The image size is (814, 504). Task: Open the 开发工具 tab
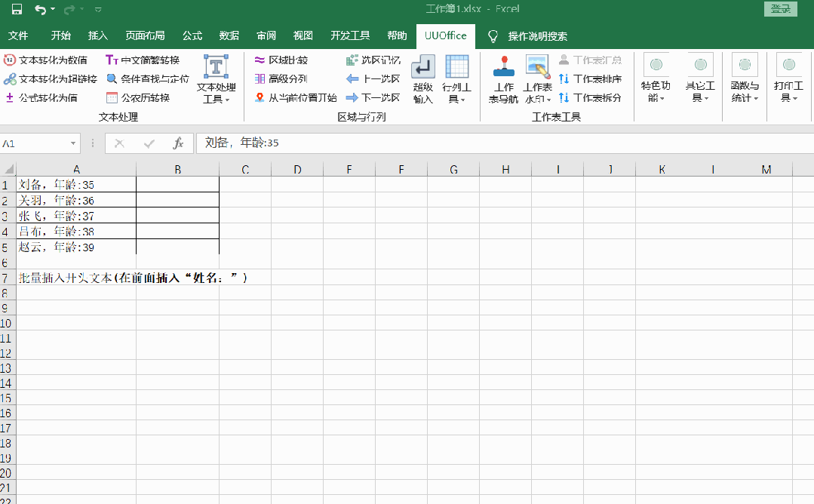350,35
